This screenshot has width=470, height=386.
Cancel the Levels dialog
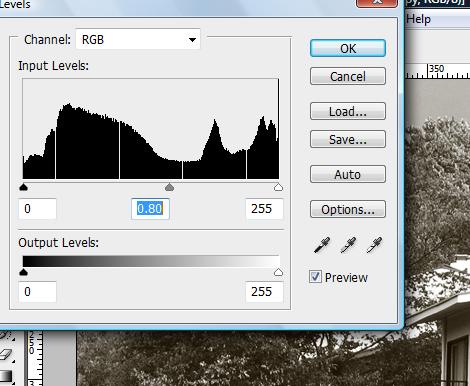point(348,76)
